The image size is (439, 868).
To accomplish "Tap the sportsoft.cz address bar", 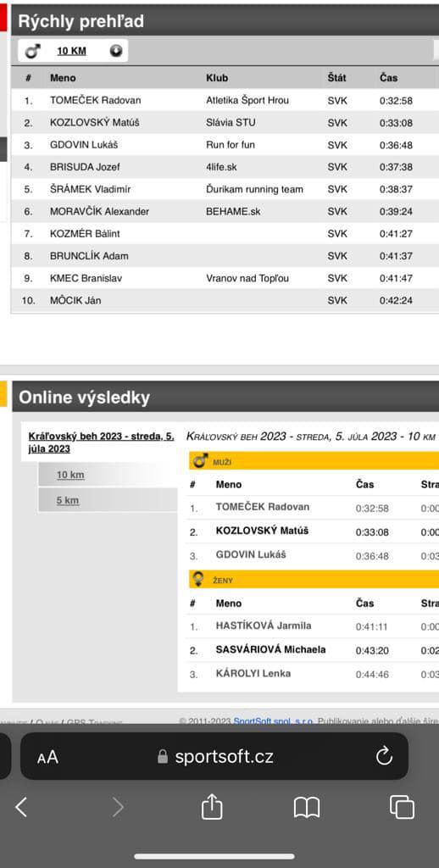I will point(214,756).
